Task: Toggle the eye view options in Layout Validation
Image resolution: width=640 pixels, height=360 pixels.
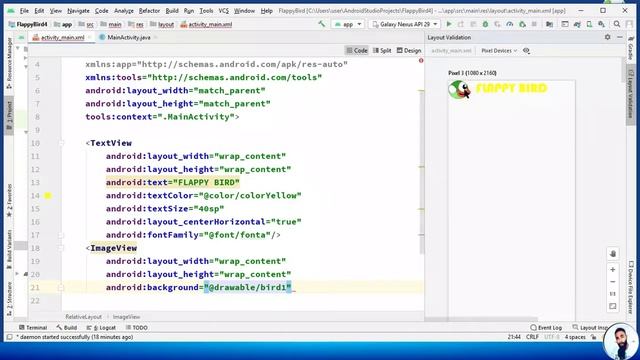Action: 526,51
